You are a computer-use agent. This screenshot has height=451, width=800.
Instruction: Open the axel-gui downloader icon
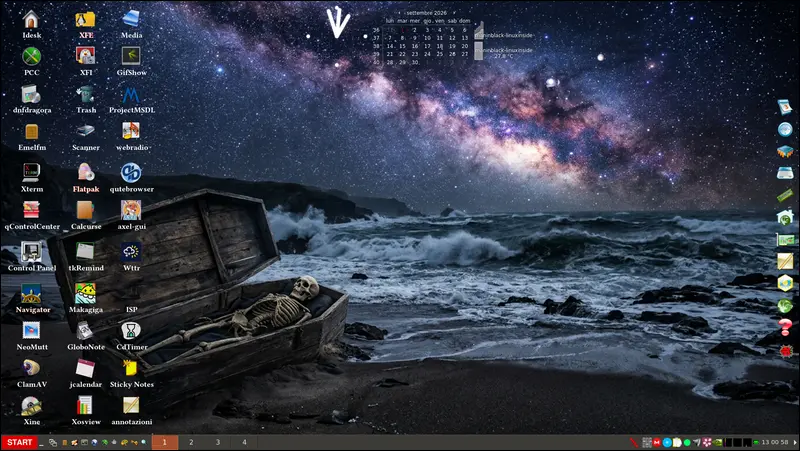pos(131,210)
